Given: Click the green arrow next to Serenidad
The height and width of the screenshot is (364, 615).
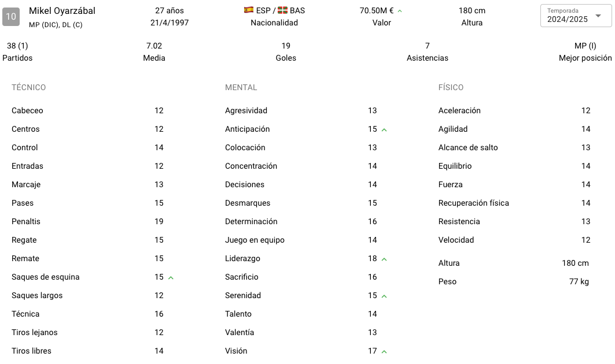Looking at the screenshot, I should [384, 296].
